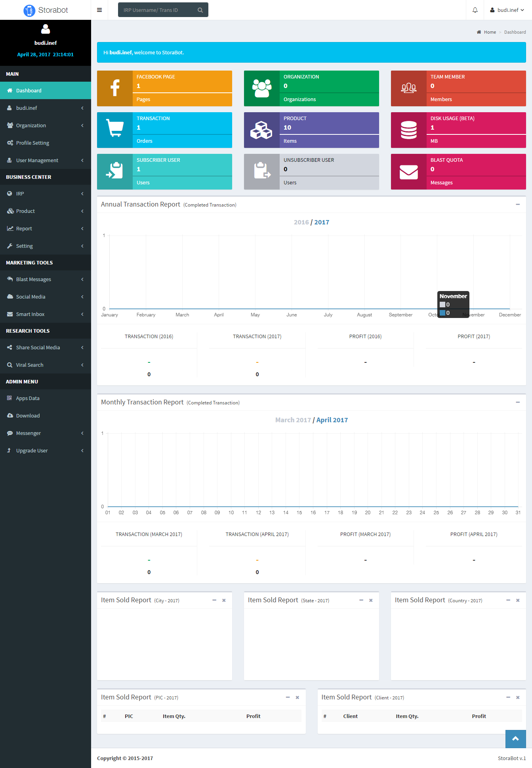Close the Item Sold Report Client panel
This screenshot has height=768, width=532.
pyautogui.click(x=518, y=697)
